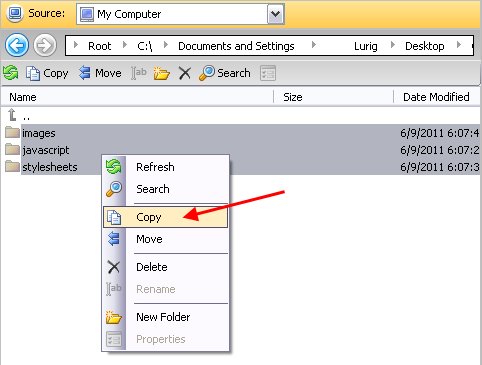Click the stylesheets folder icon
This screenshot has width=482, height=365.
coord(12,166)
